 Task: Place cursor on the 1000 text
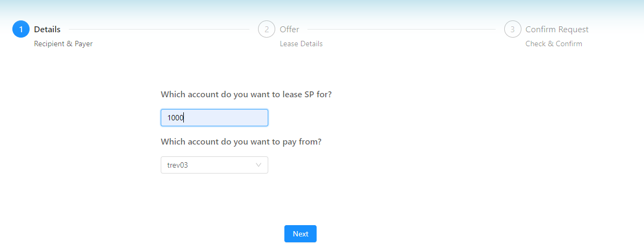pos(175,118)
